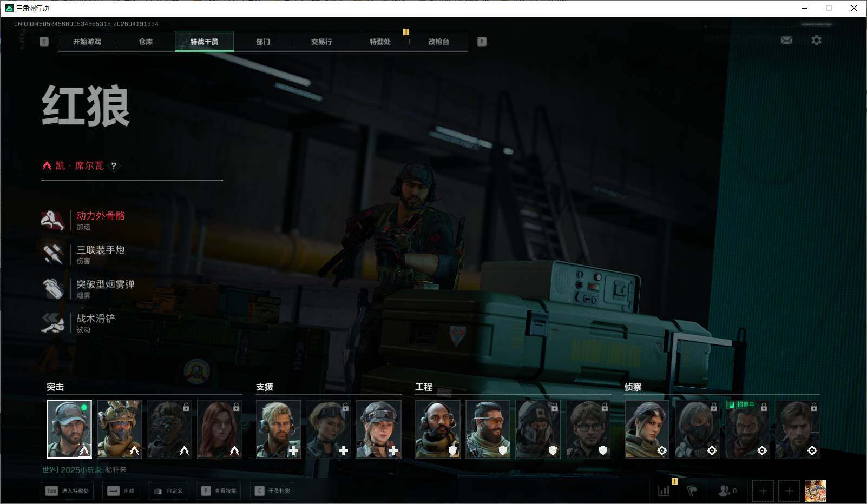Select the locked 突击 operator wearing dark goggles
This screenshot has height=504, width=867.
tap(169, 429)
